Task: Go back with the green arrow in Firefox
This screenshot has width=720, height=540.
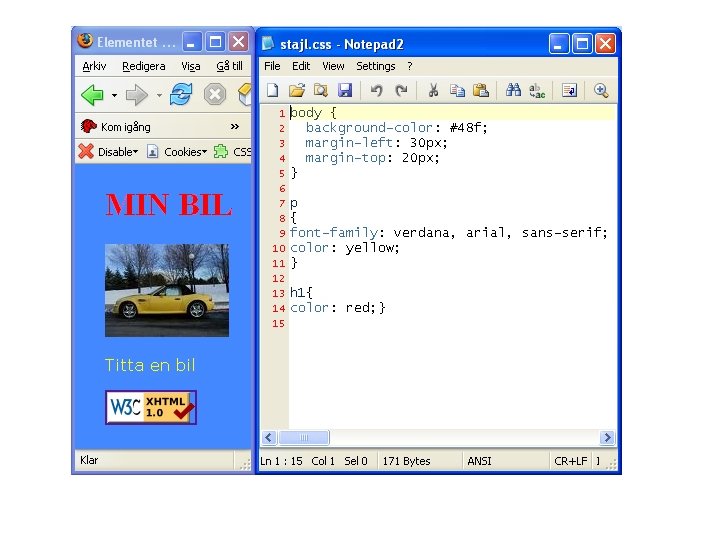Action: coord(92,95)
